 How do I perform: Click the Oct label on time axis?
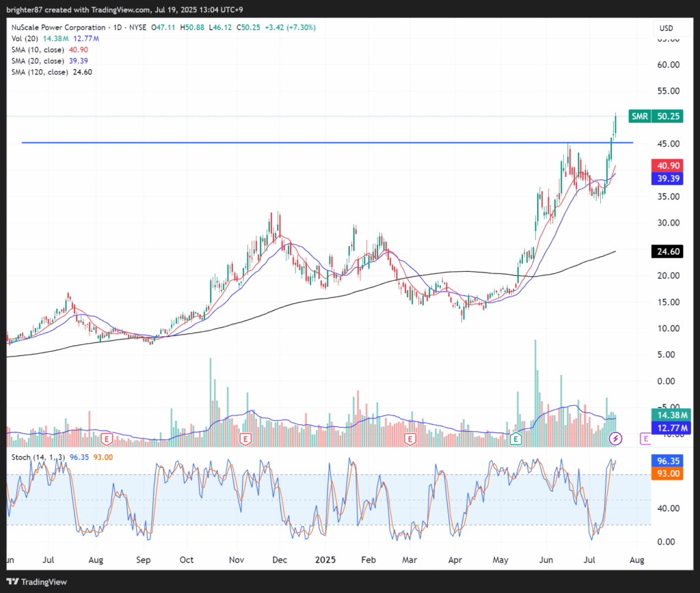(187, 560)
